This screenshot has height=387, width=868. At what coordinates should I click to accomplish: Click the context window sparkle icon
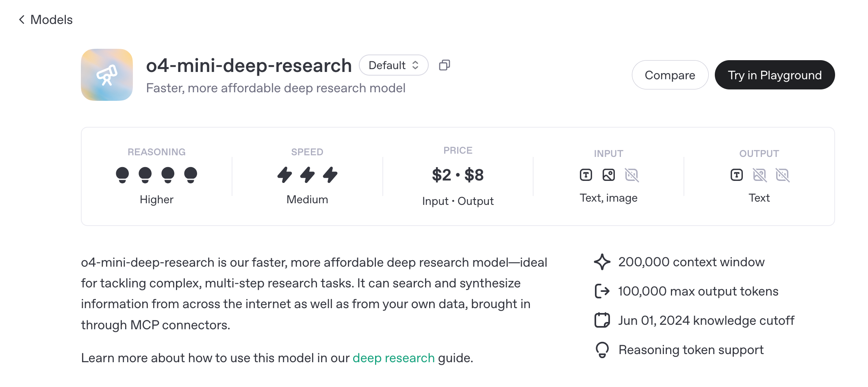602,262
